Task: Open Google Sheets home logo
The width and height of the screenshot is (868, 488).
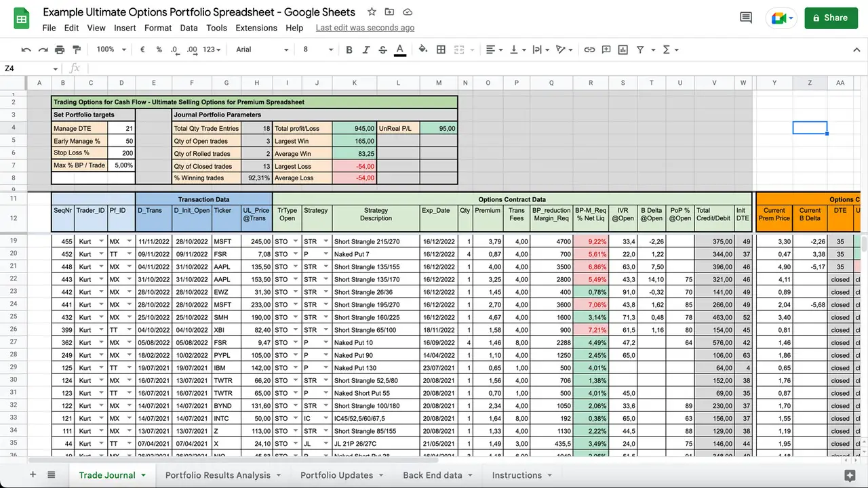Action: coord(21,19)
